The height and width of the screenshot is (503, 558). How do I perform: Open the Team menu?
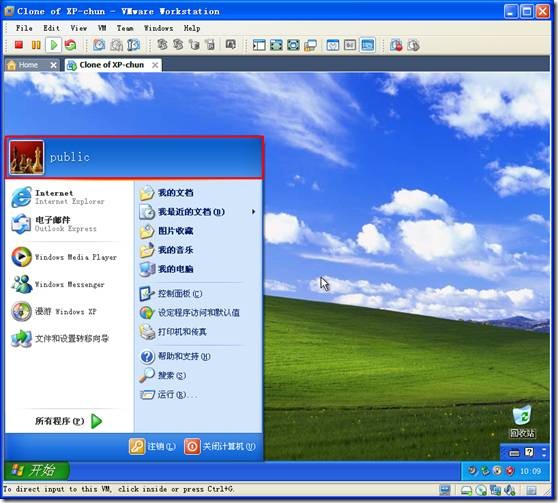(125, 28)
